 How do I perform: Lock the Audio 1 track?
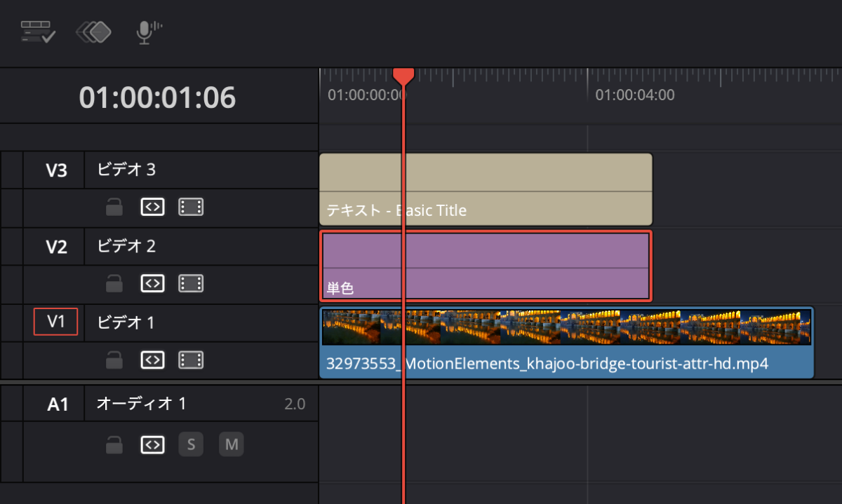point(114,444)
